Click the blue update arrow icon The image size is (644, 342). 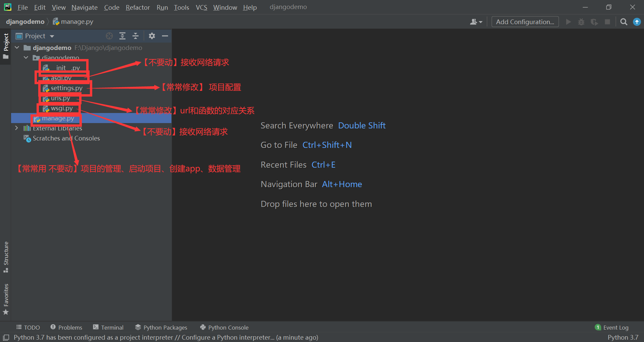(x=637, y=22)
